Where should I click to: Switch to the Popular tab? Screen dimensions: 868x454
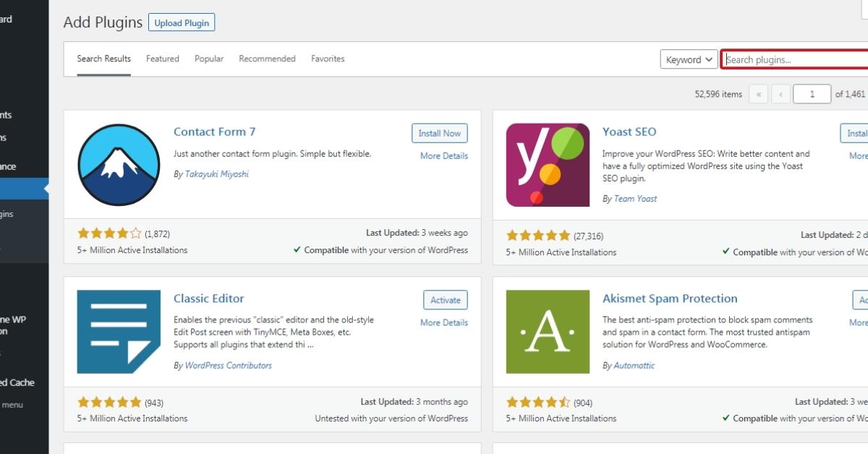[x=209, y=59]
